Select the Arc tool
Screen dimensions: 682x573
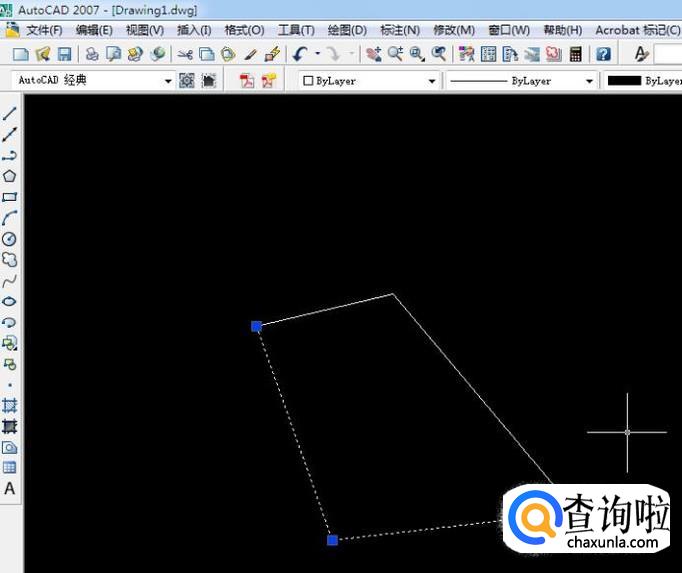click(10, 218)
